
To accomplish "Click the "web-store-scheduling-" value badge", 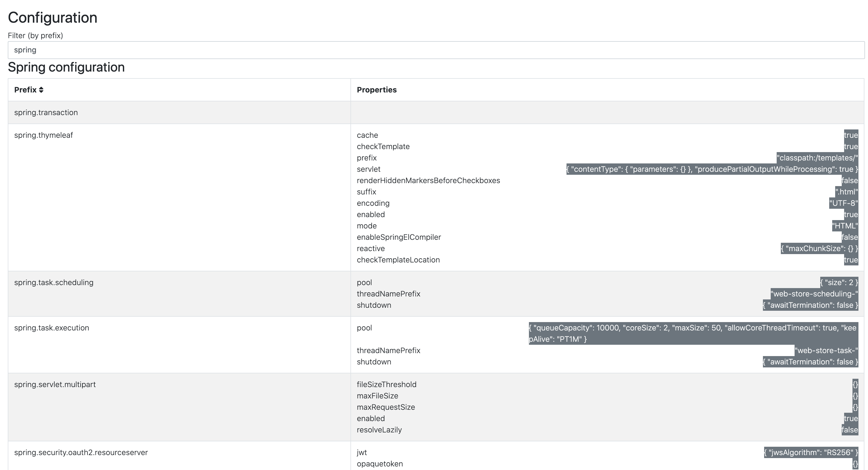I will 814,294.
